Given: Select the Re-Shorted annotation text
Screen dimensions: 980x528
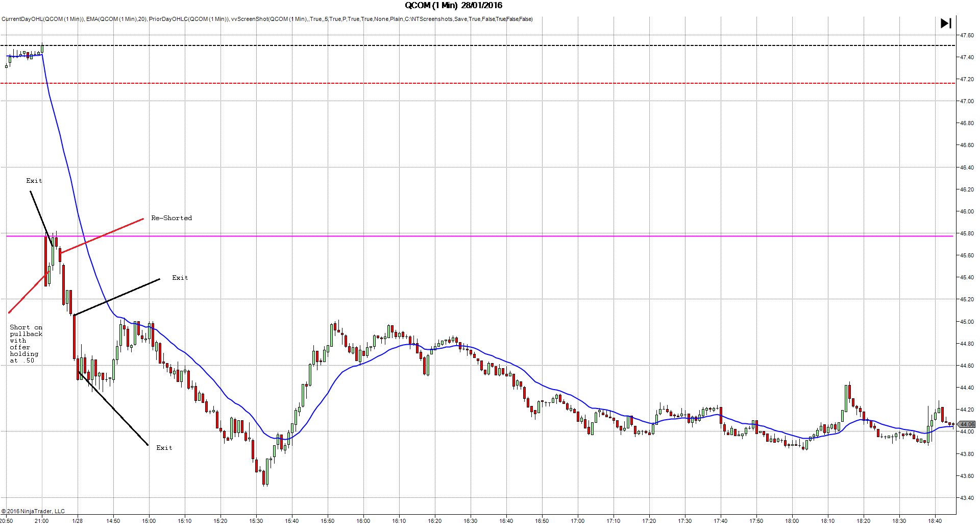Looking at the screenshot, I should click(171, 218).
